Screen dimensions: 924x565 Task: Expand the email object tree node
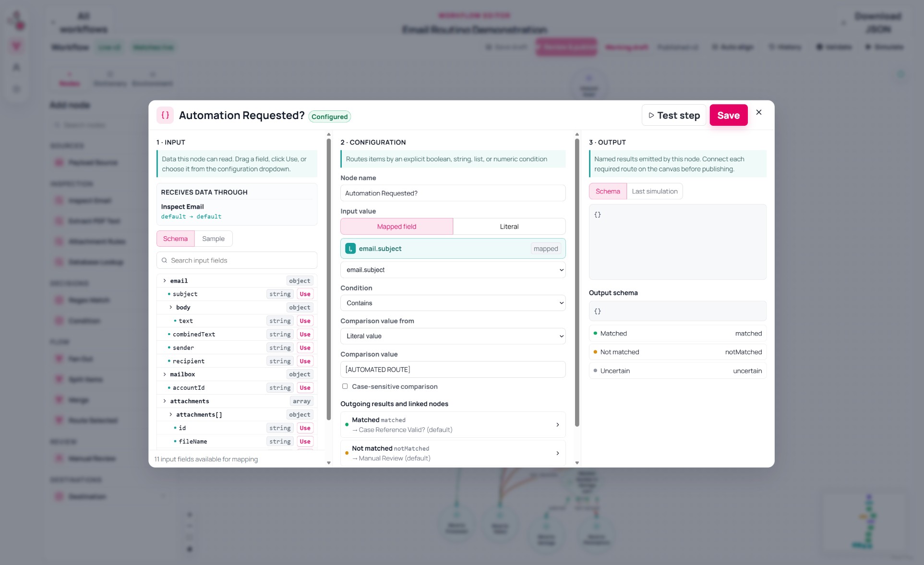tap(165, 281)
